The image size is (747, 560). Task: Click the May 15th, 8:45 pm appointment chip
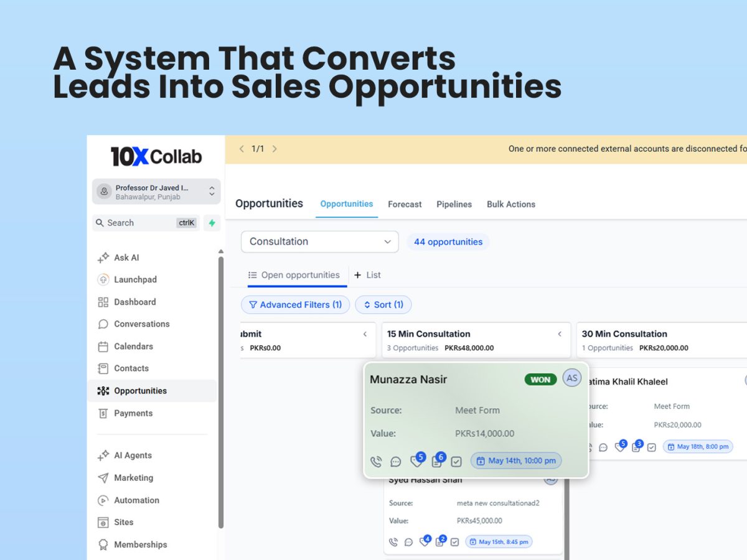[x=499, y=542]
